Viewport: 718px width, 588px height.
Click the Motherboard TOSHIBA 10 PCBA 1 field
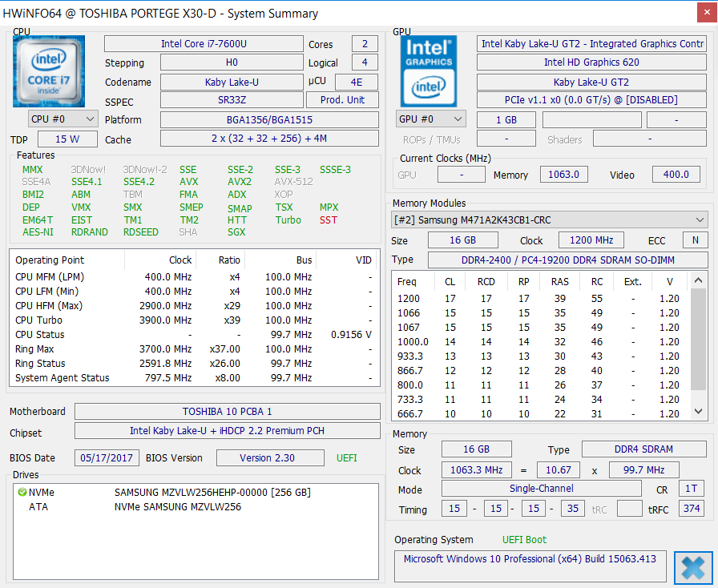[x=228, y=411]
